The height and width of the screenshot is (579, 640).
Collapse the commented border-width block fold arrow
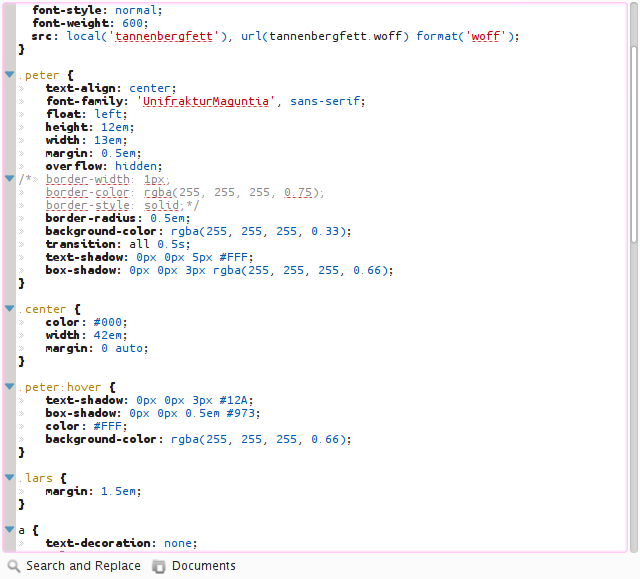click(x=10, y=178)
